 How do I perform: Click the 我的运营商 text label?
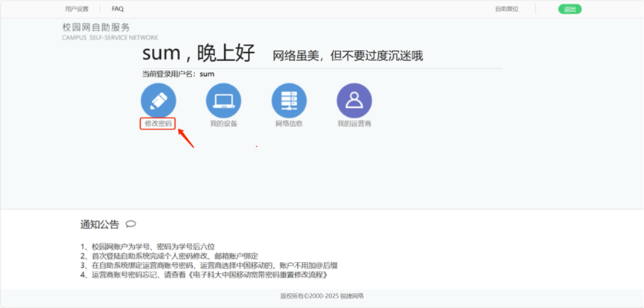(x=354, y=123)
